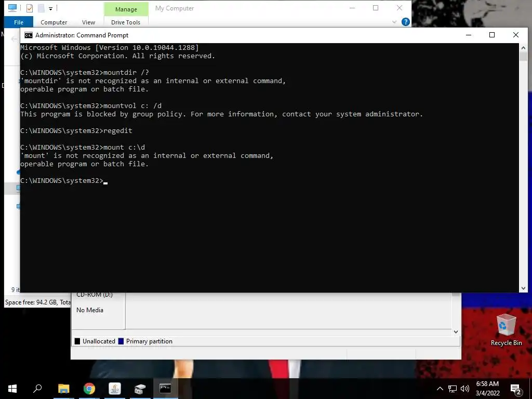Click New folder icon in Explorer quick access toolbar
The width and height of the screenshot is (532, 399).
[x=41, y=8]
